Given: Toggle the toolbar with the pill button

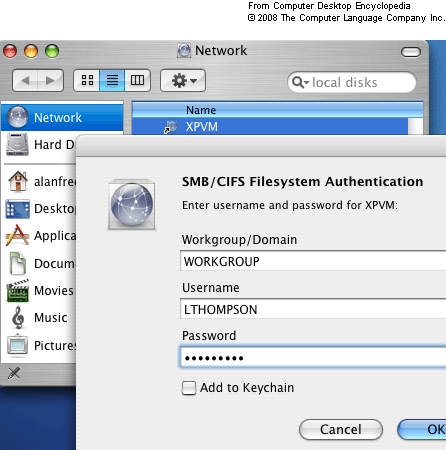Looking at the screenshot, I should 411,52.
